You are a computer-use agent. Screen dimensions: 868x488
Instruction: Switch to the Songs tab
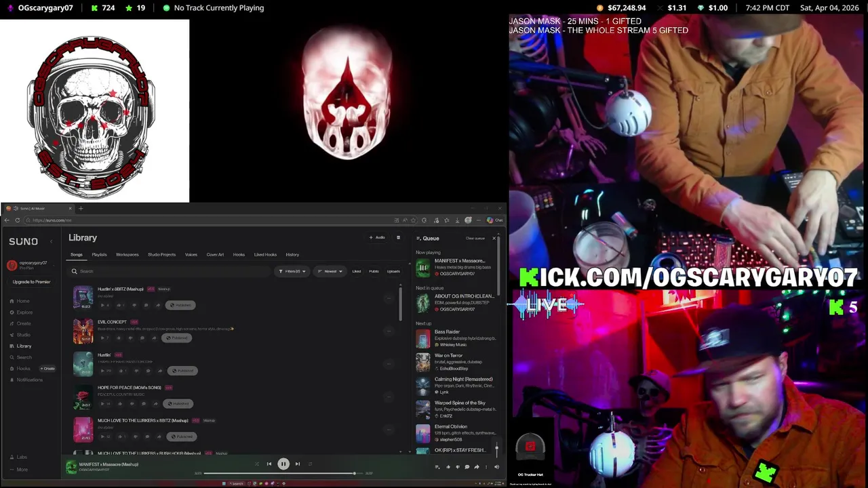pos(77,254)
